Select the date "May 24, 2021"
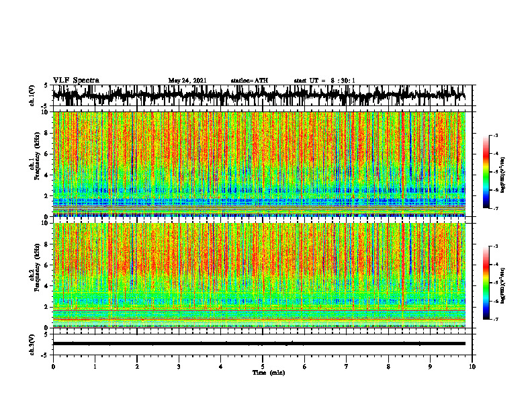This screenshot has height=411, width=532. [187, 81]
